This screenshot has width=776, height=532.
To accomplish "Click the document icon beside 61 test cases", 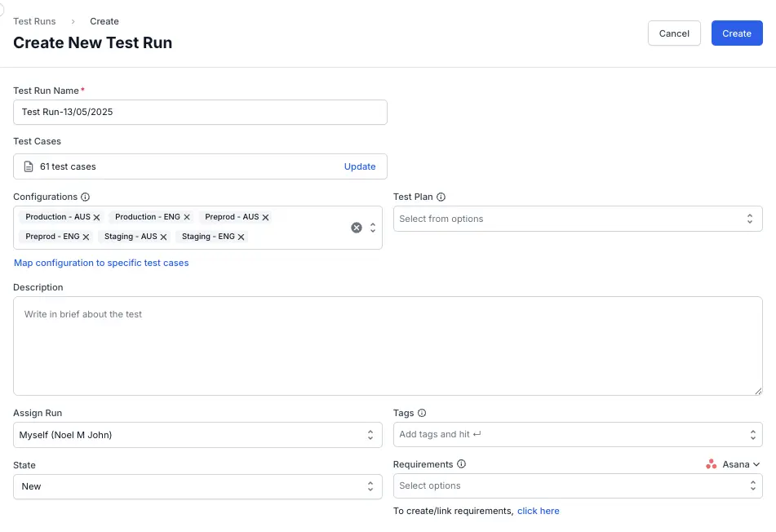I will [27, 166].
